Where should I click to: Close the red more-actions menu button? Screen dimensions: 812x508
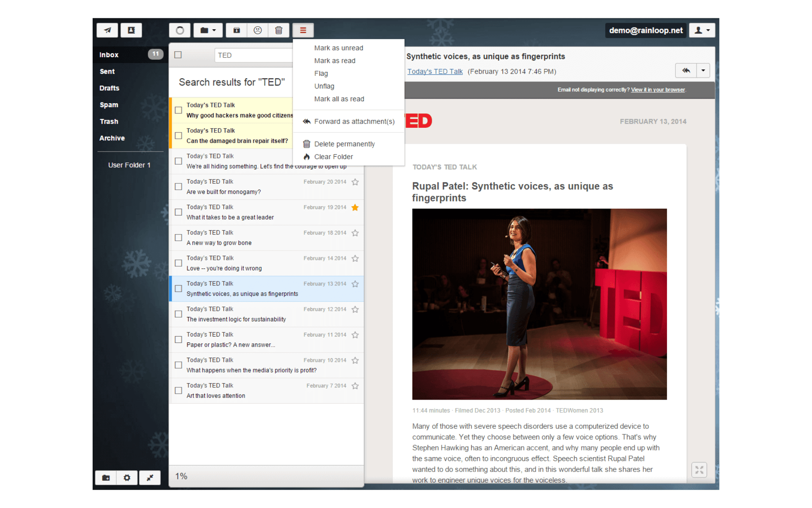pos(303,30)
